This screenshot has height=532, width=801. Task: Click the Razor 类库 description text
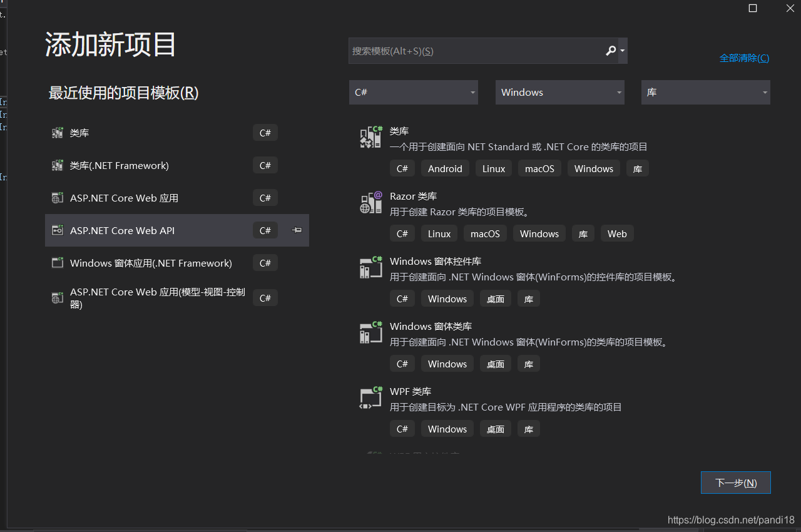[460, 212]
